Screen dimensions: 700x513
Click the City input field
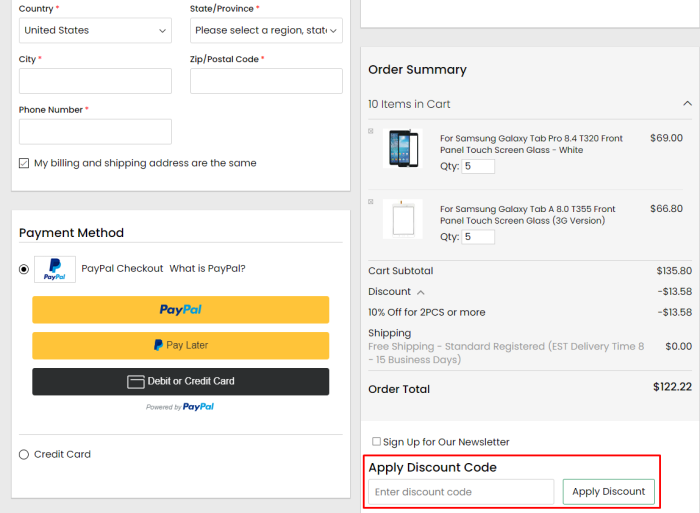(95, 81)
